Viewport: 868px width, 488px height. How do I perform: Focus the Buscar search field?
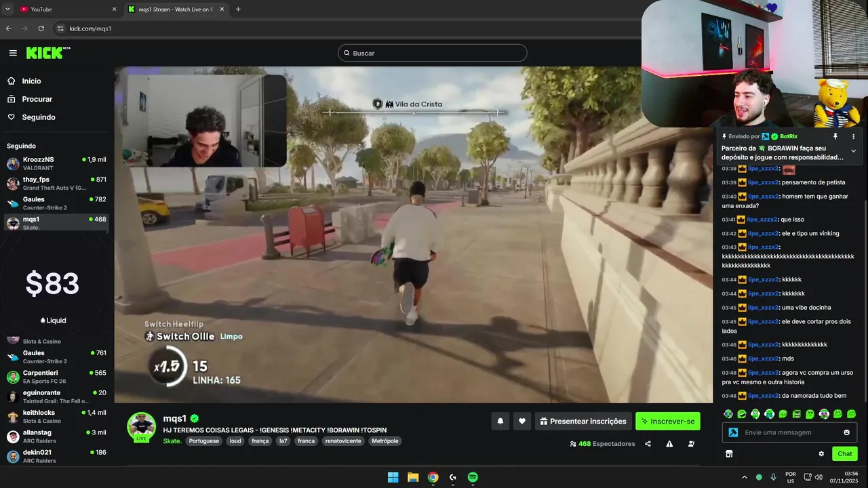433,53
